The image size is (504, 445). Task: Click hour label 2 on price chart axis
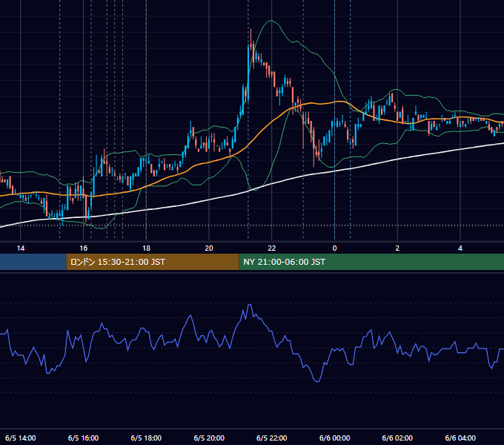click(397, 248)
